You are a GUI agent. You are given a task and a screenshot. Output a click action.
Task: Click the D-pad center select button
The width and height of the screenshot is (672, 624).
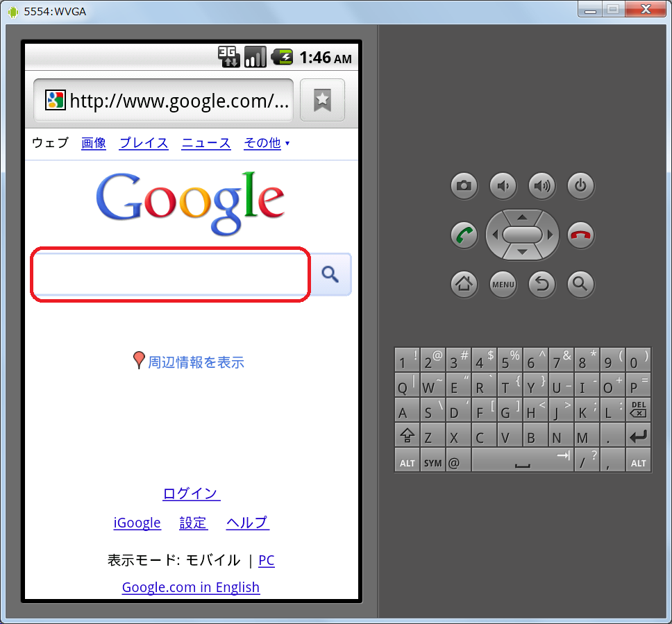[523, 235]
